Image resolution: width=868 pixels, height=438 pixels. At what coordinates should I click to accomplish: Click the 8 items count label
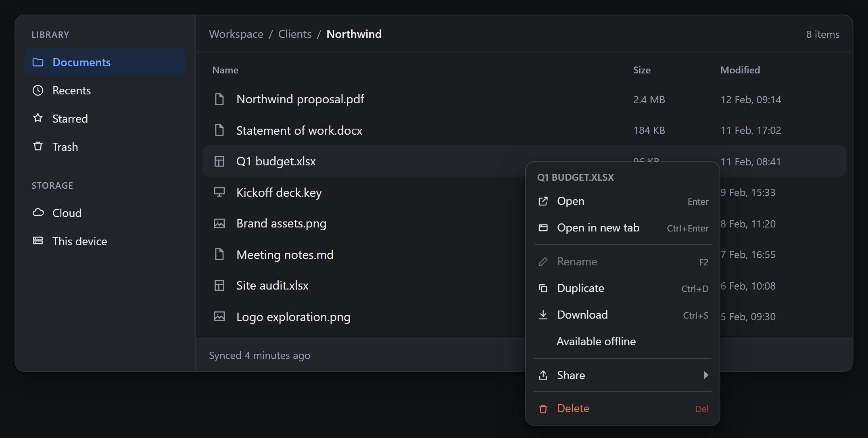(x=823, y=34)
